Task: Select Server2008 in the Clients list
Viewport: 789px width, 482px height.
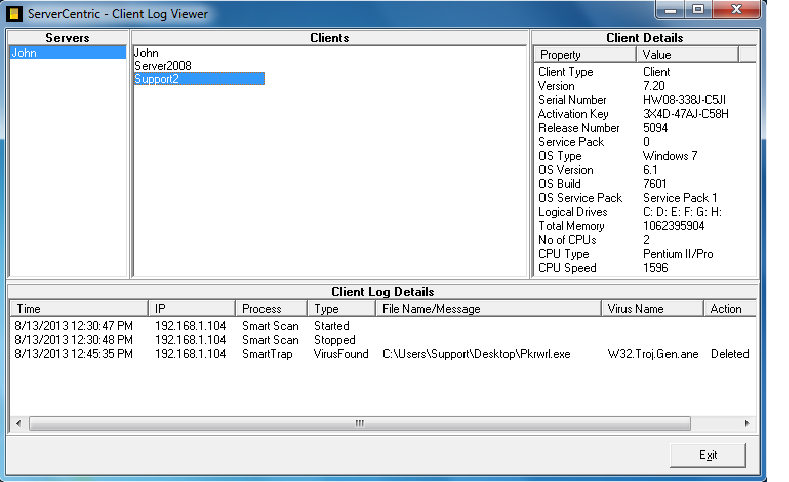Action: point(162,66)
